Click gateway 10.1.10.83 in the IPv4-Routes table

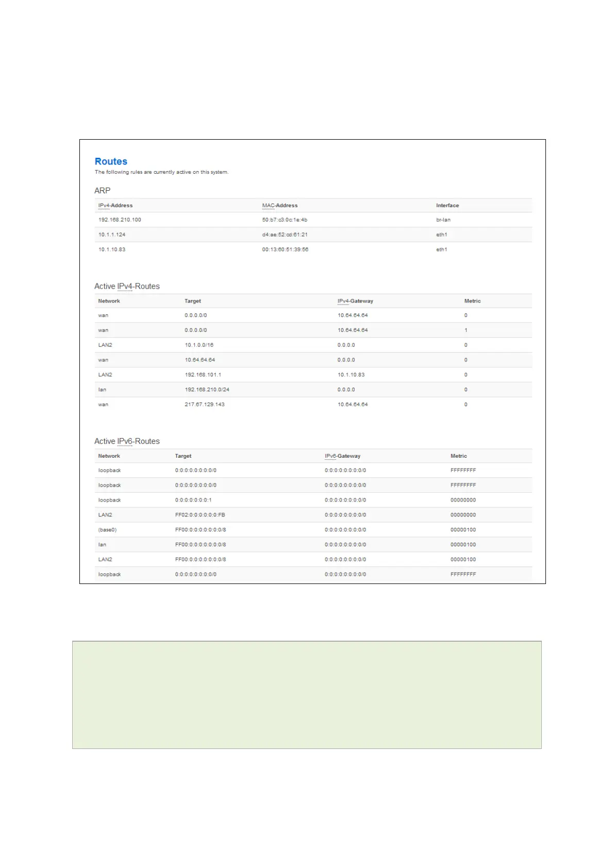click(x=351, y=375)
